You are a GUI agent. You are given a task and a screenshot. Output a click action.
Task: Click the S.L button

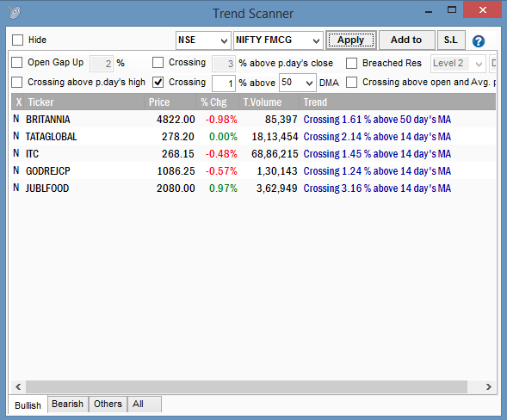[451, 40]
